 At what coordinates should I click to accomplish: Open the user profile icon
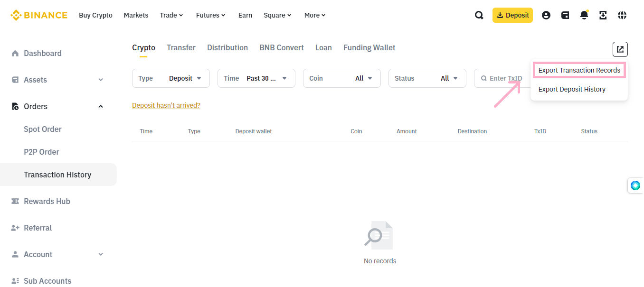pos(546,15)
